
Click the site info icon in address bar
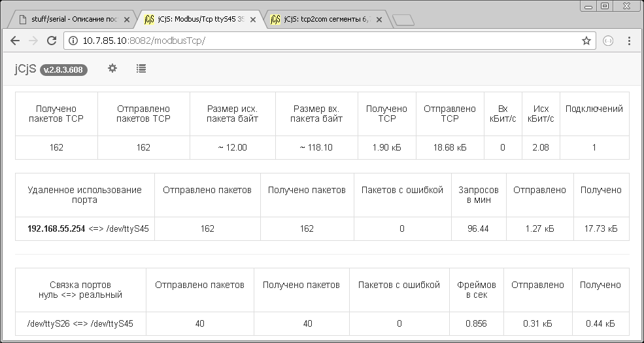click(73, 41)
